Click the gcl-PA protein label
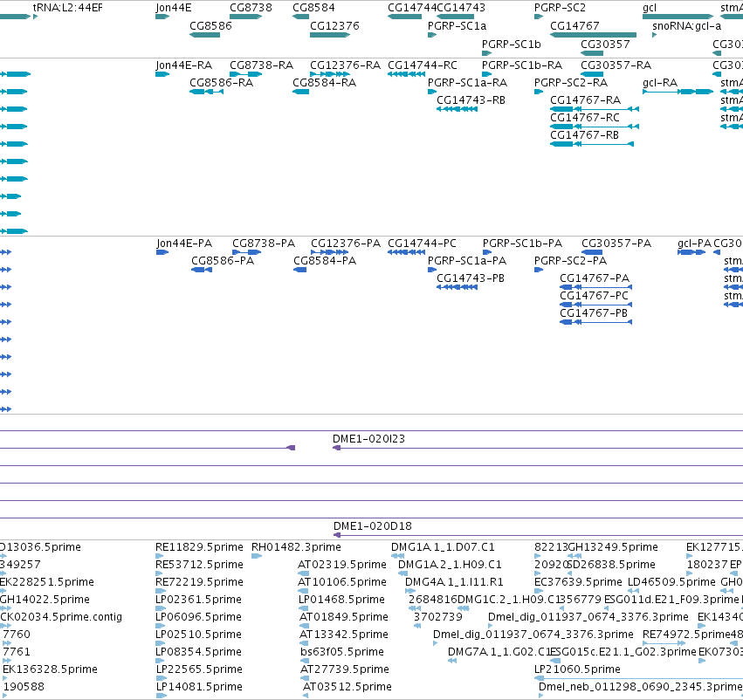Viewport: 743px width, 700px height. point(694,243)
